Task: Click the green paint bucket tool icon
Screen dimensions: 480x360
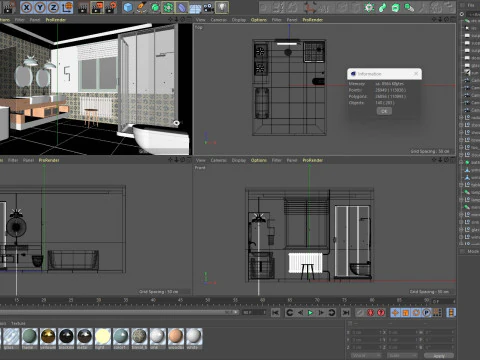Action: coord(409,7)
